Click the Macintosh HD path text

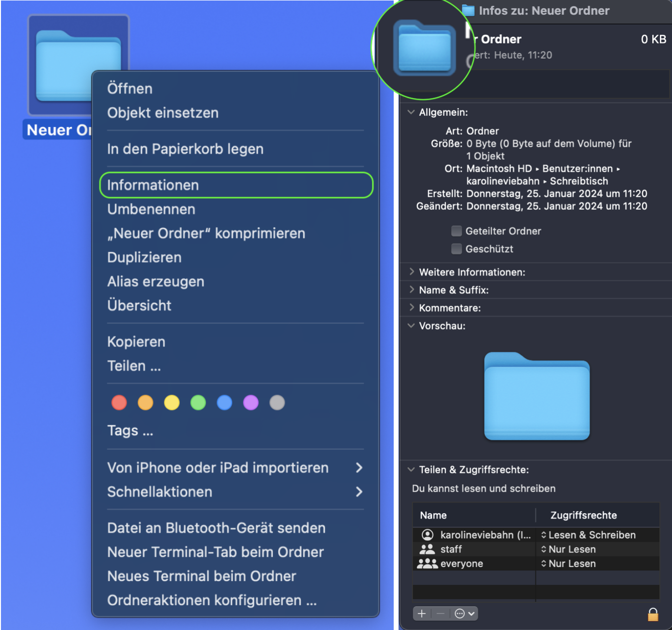[499, 169]
